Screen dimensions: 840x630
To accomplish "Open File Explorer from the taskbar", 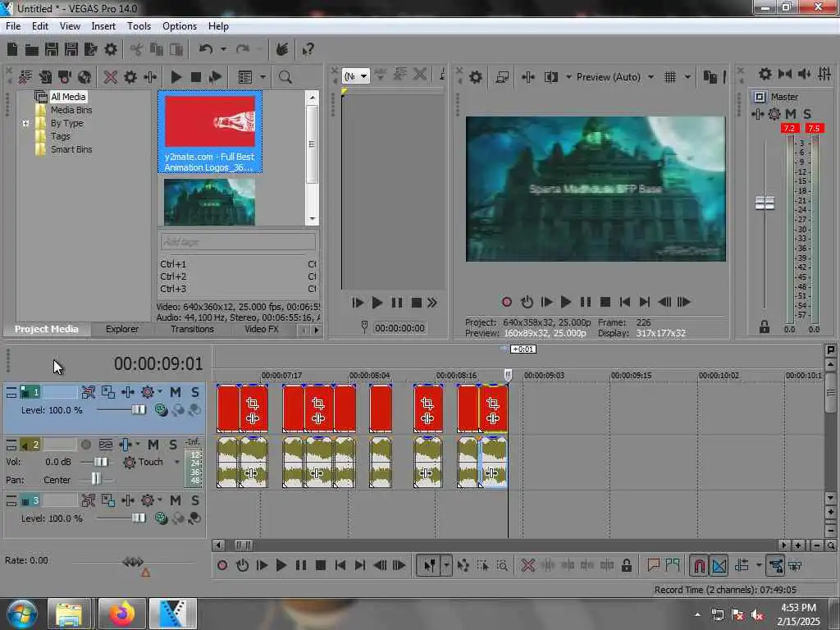I will (x=70, y=614).
